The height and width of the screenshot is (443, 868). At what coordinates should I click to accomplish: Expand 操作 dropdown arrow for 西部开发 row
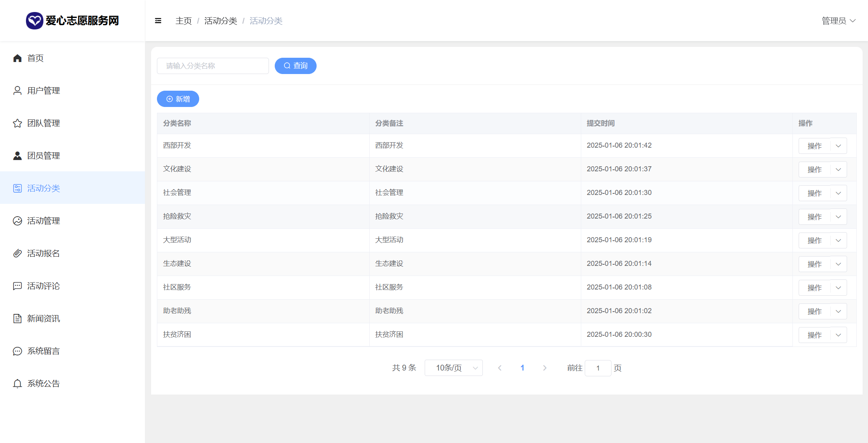tap(839, 146)
